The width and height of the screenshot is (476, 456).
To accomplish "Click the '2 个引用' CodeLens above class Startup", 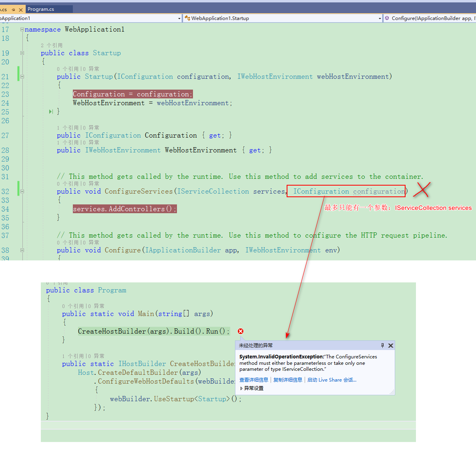I will pyautogui.click(x=52, y=45).
